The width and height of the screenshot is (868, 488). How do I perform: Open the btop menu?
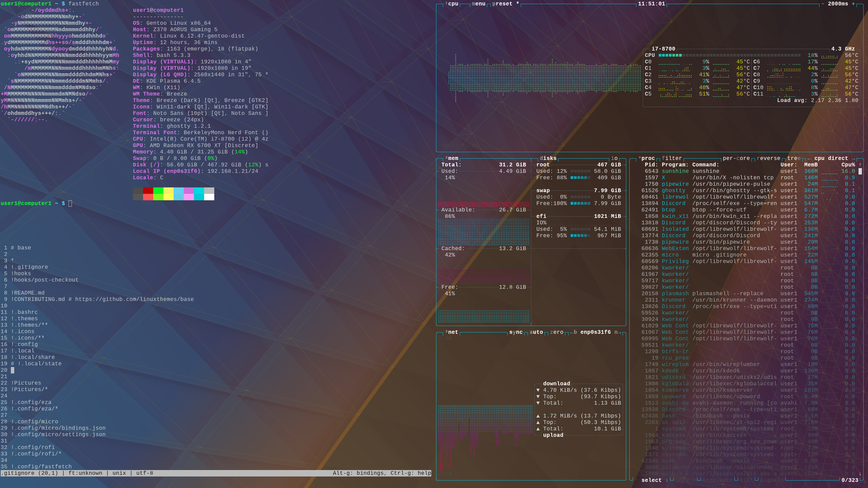(x=478, y=4)
